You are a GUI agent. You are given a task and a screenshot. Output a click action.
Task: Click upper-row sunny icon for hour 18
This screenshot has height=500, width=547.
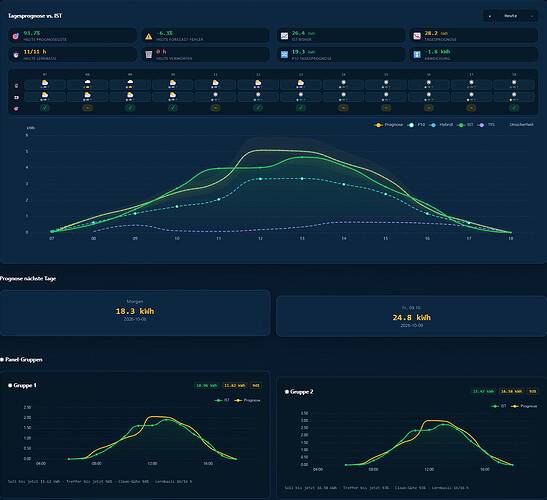(x=514, y=82)
